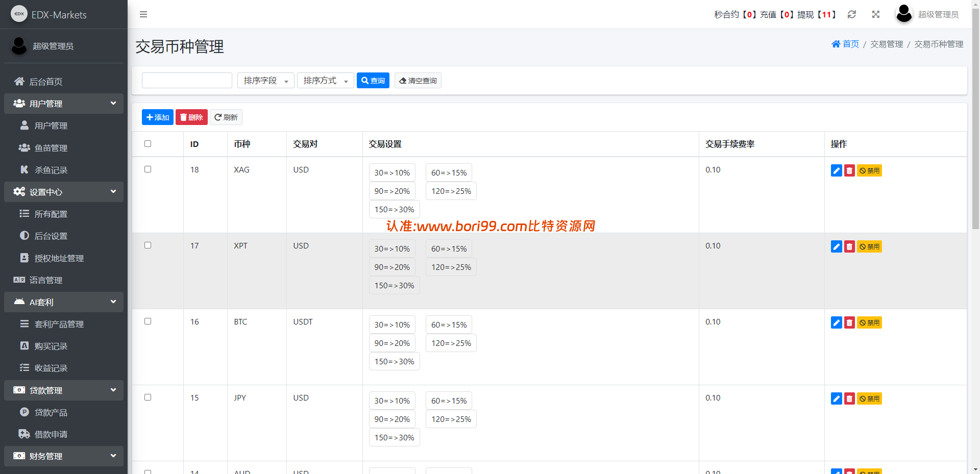Click the edit pencil icon for XAG row
Image resolution: width=980 pixels, height=474 pixels.
(x=837, y=170)
